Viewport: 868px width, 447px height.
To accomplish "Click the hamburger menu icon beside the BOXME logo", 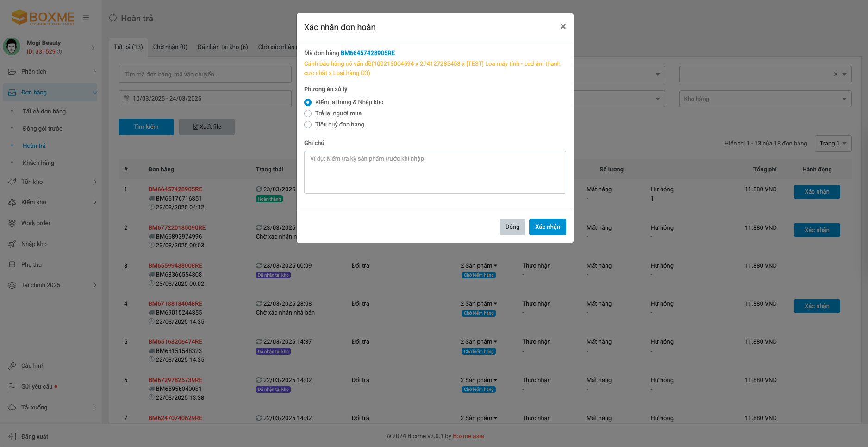I will tap(86, 18).
